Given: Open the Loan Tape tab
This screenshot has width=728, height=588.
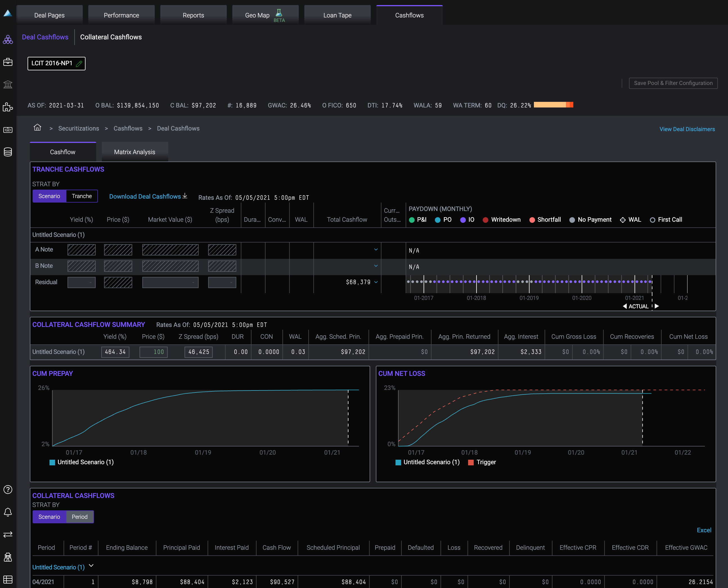Looking at the screenshot, I should click(337, 15).
